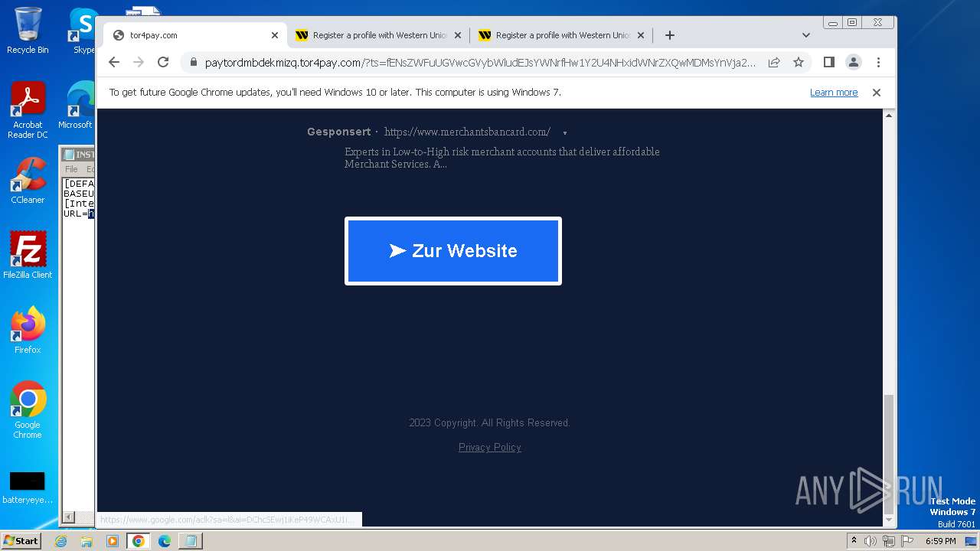Click the padlock site info icon

tap(193, 63)
